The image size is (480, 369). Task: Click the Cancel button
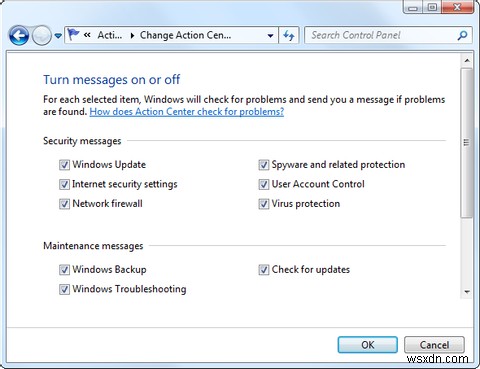point(434,345)
